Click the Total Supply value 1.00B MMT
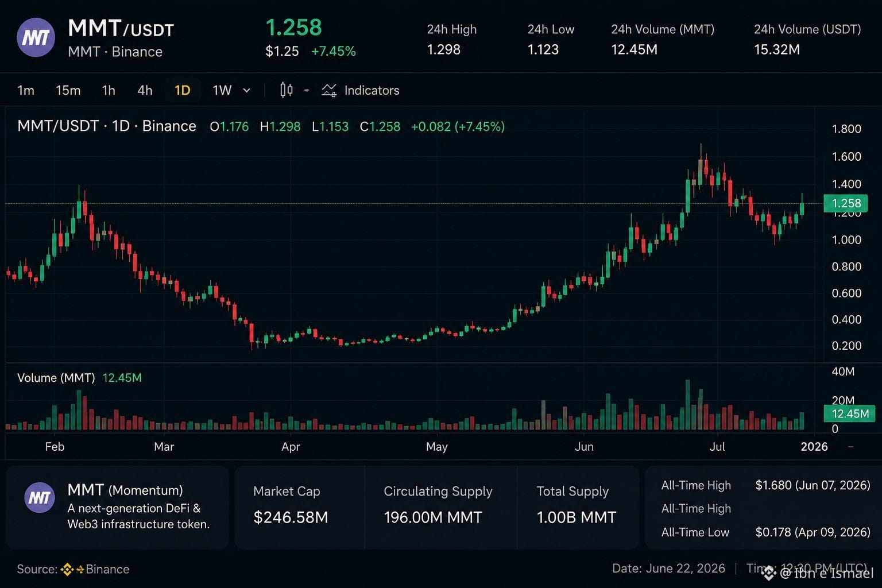The width and height of the screenshot is (882, 588). pos(577,517)
